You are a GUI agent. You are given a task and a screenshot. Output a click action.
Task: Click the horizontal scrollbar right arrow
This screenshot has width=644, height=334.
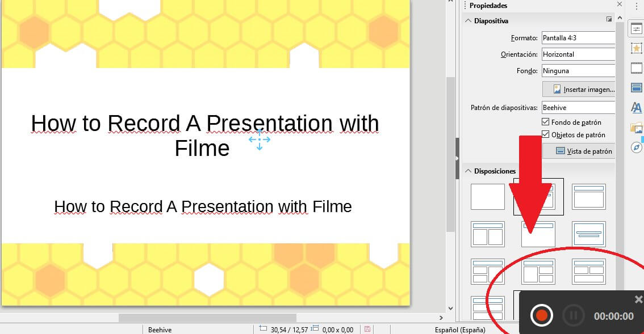tap(441, 318)
